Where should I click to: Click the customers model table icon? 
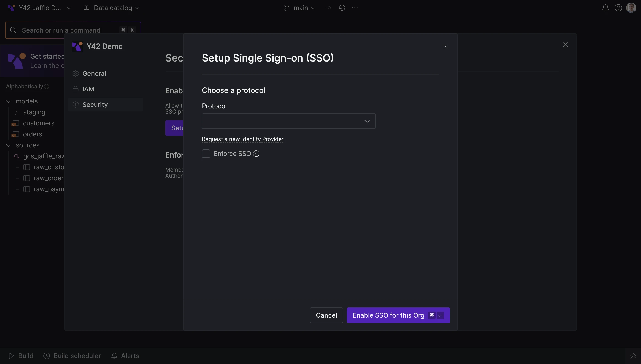coord(15,123)
